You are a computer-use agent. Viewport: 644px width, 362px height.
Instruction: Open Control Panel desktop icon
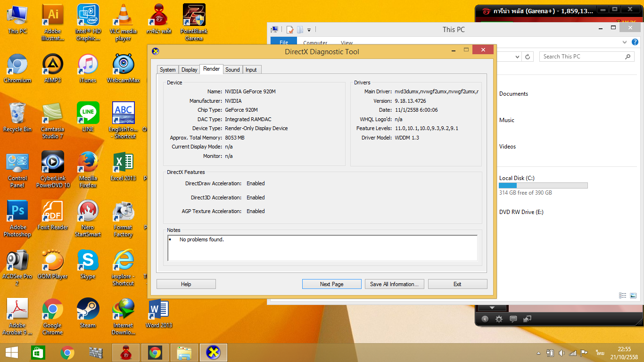[x=17, y=169]
